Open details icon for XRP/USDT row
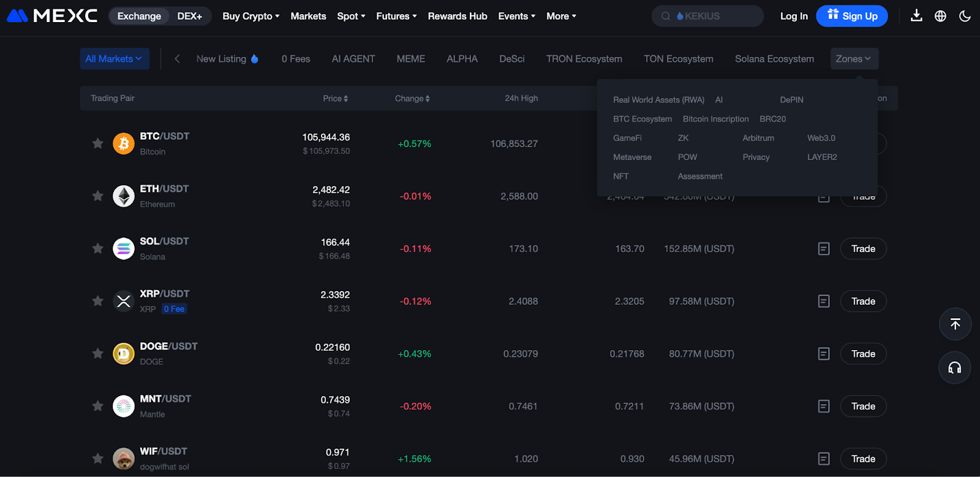Image resolution: width=980 pixels, height=477 pixels. click(x=824, y=301)
